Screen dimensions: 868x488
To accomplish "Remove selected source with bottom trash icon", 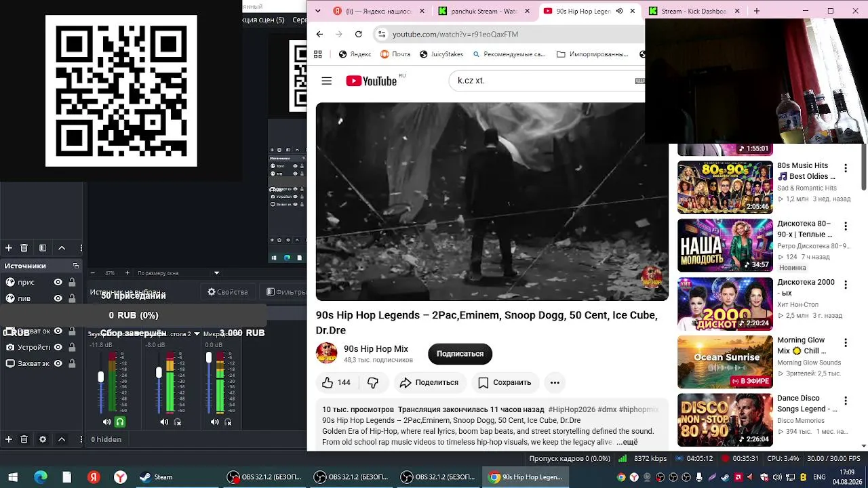I will click(24, 439).
